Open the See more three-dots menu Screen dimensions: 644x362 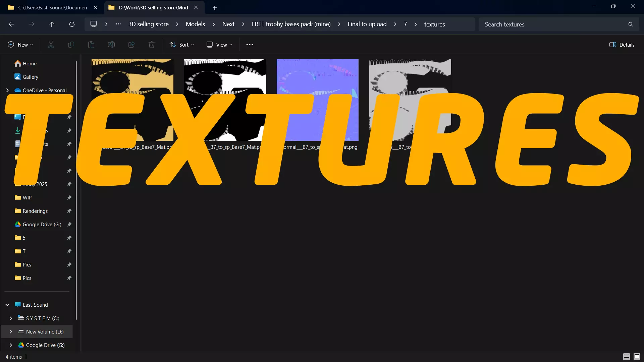[250, 45]
